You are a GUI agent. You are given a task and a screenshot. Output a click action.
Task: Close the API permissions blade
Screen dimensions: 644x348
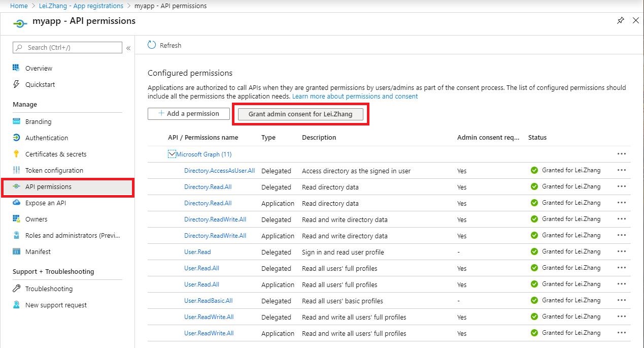pyautogui.click(x=636, y=21)
